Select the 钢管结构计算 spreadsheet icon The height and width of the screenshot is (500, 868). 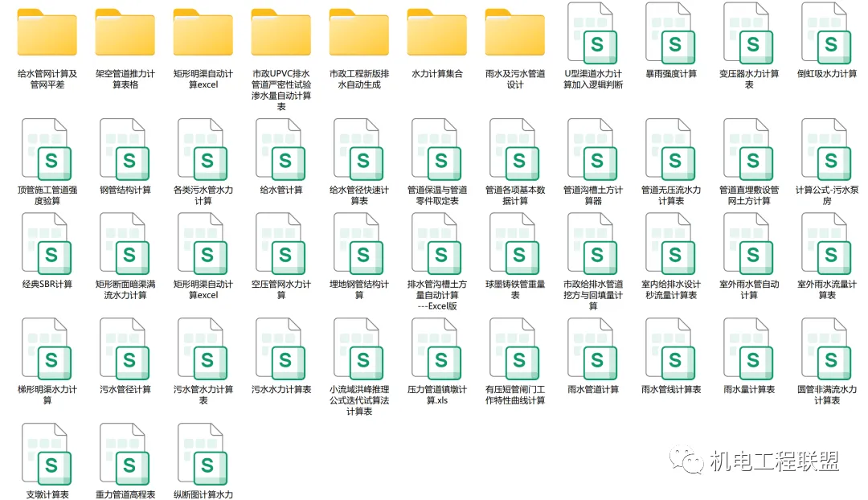click(125, 150)
